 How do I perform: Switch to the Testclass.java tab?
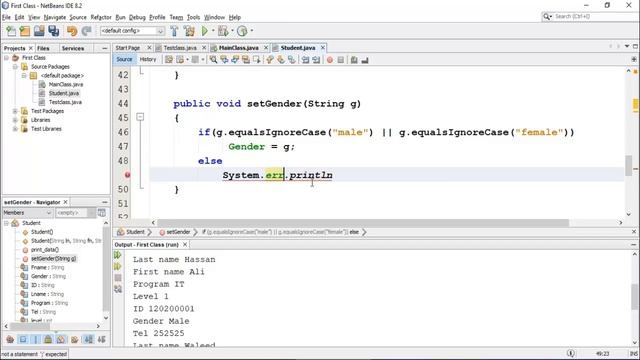coord(180,48)
